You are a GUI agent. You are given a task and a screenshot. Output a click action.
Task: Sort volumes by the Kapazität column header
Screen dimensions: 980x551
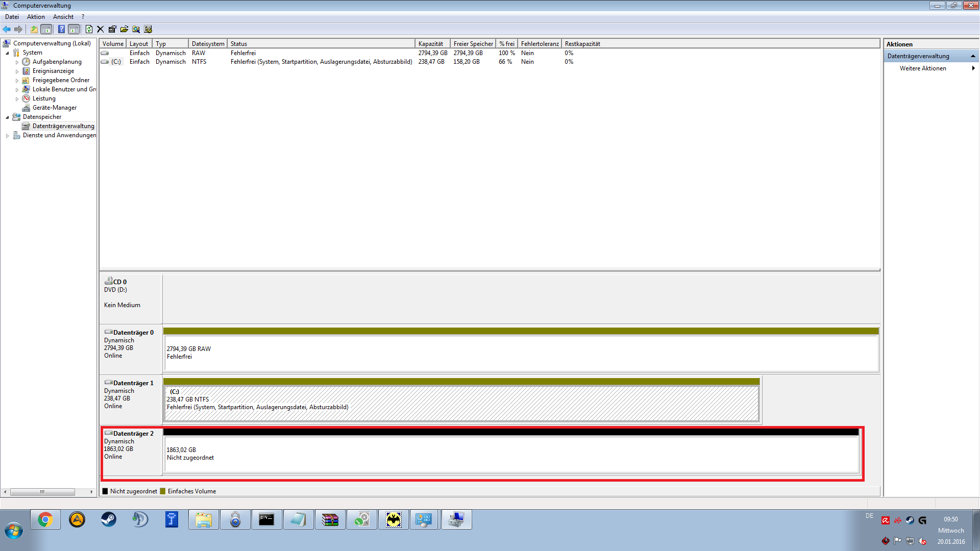(x=432, y=44)
